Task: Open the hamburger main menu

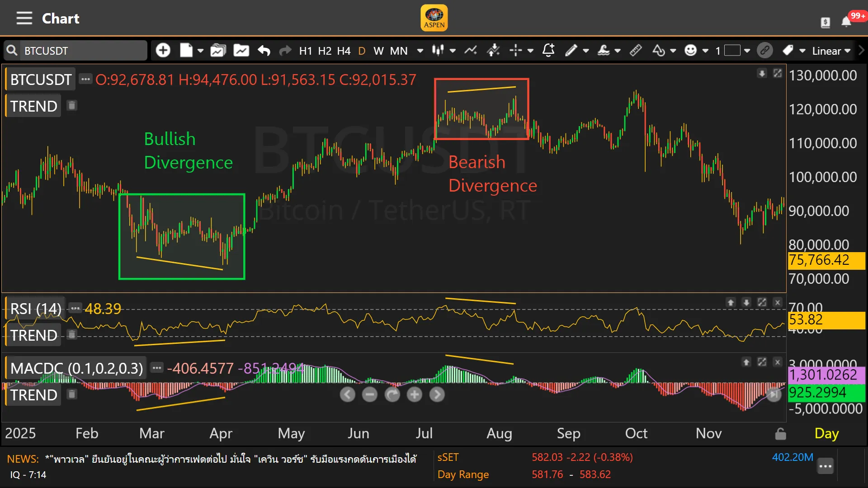Action: point(24,19)
